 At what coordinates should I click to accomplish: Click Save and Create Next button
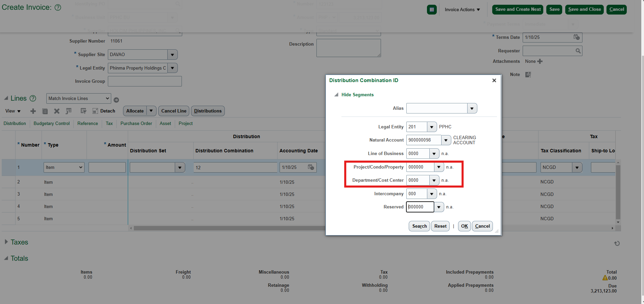[x=518, y=9]
